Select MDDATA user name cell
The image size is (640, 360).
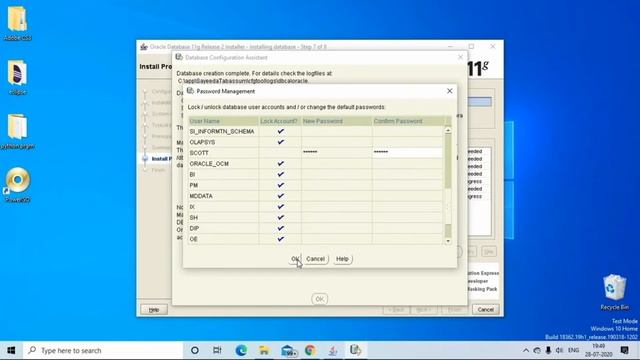pyautogui.click(x=223, y=196)
